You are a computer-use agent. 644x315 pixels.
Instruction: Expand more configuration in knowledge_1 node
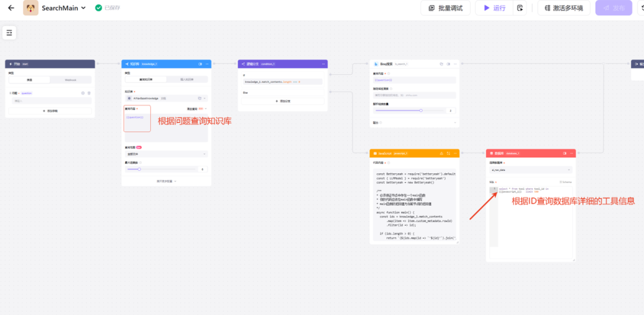pyautogui.click(x=166, y=181)
